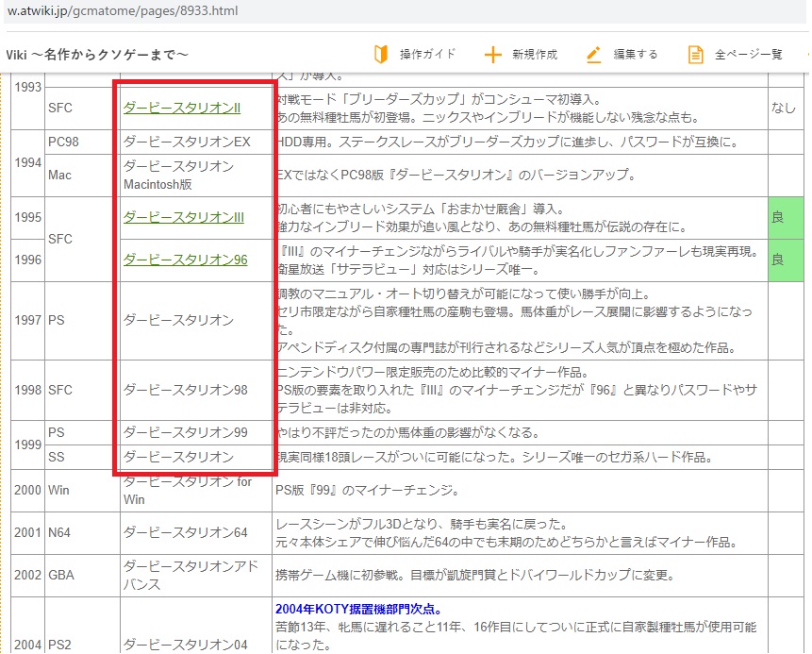
Task: Click the Mac platform cell
Action: (82, 176)
